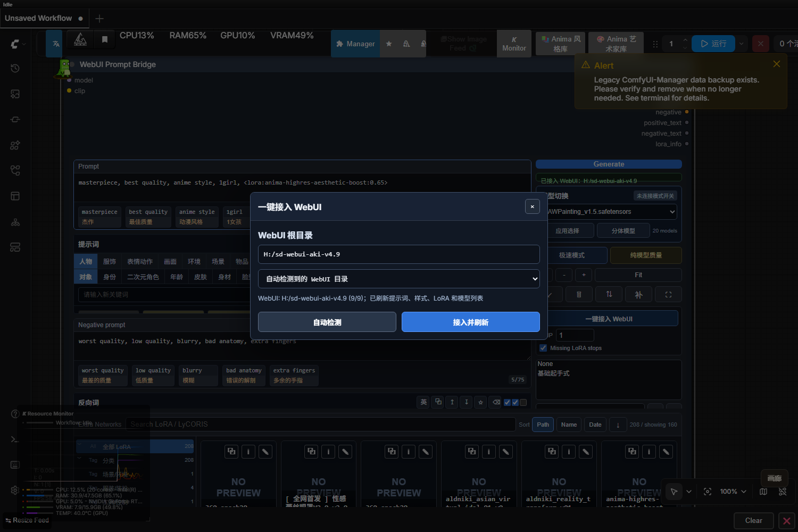The image size is (798, 532).
Task: Click the translate icon in the top toolbar
Action: [56, 44]
